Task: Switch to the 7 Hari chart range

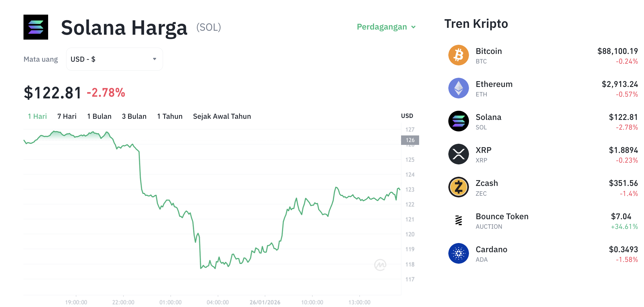Action: (66, 116)
